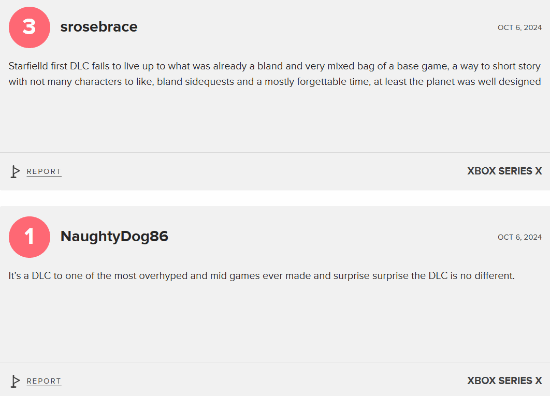Image resolution: width=550 pixels, height=396 pixels.
Task: Open srosebrace user profile name
Action: (99, 27)
